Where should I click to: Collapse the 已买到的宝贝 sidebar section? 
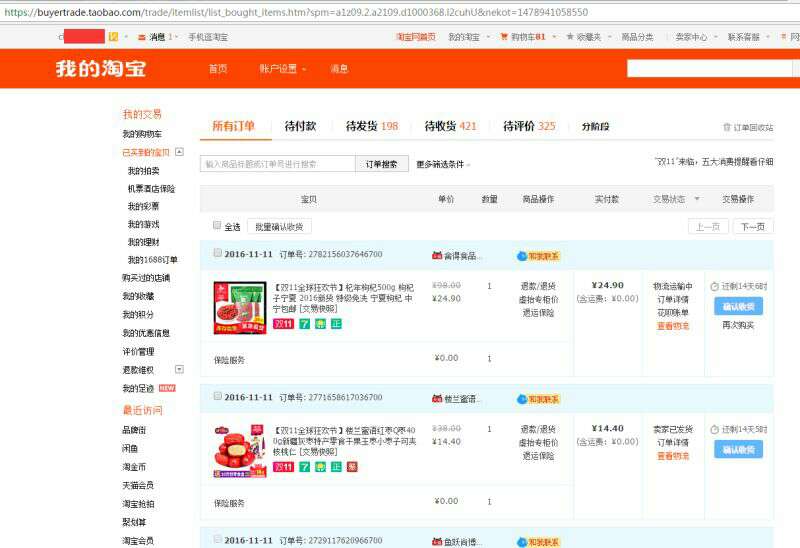tap(179, 152)
